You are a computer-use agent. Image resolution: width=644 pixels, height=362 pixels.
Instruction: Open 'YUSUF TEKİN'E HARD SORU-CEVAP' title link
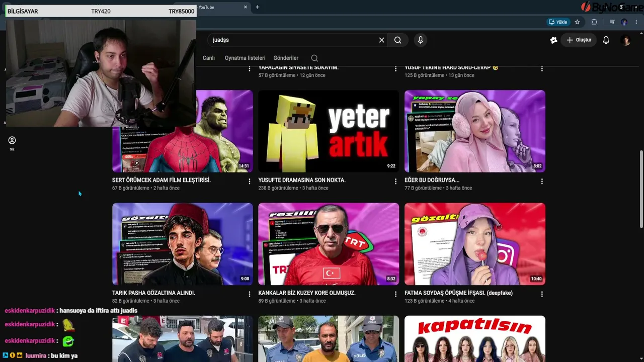pyautogui.click(x=451, y=67)
